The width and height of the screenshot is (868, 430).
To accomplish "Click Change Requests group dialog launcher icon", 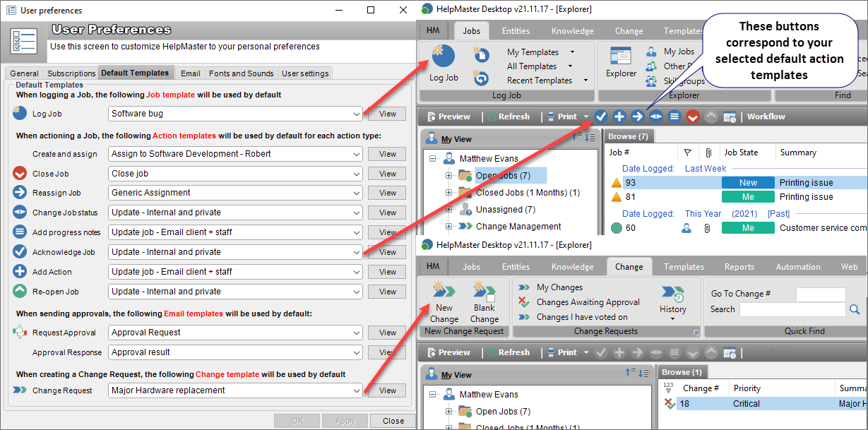I will [x=696, y=332].
